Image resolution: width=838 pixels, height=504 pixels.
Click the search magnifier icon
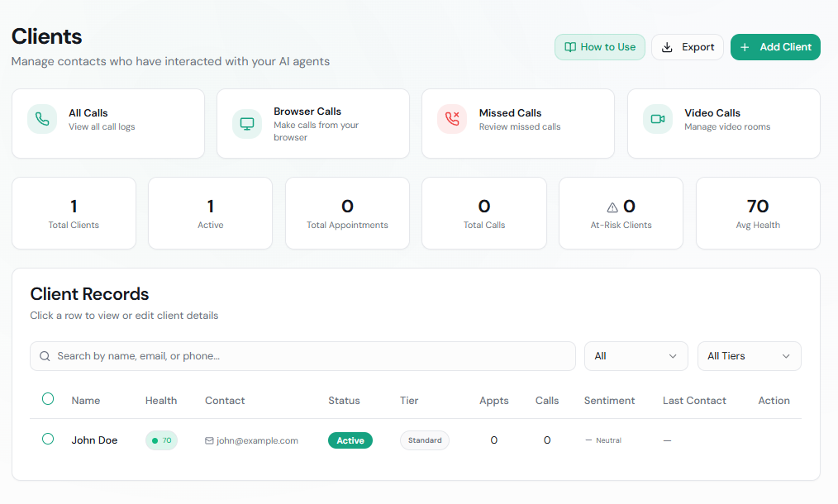tap(45, 356)
